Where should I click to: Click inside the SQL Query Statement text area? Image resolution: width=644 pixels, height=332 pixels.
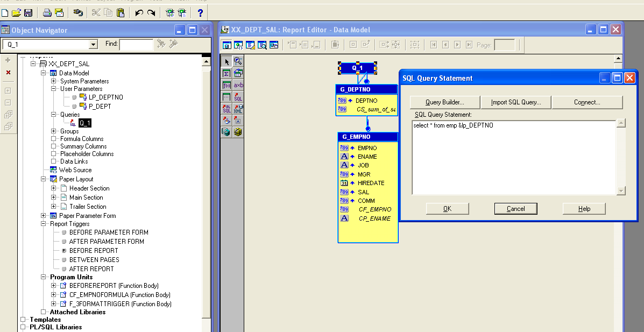[513, 157]
